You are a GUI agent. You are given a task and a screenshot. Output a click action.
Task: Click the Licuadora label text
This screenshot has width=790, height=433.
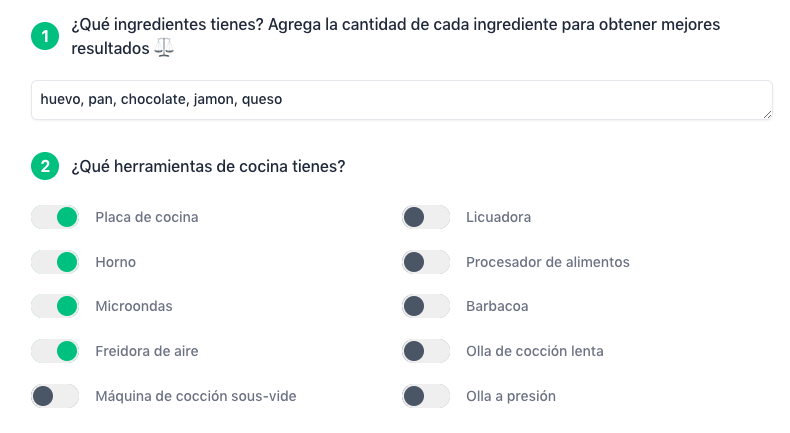(x=498, y=217)
